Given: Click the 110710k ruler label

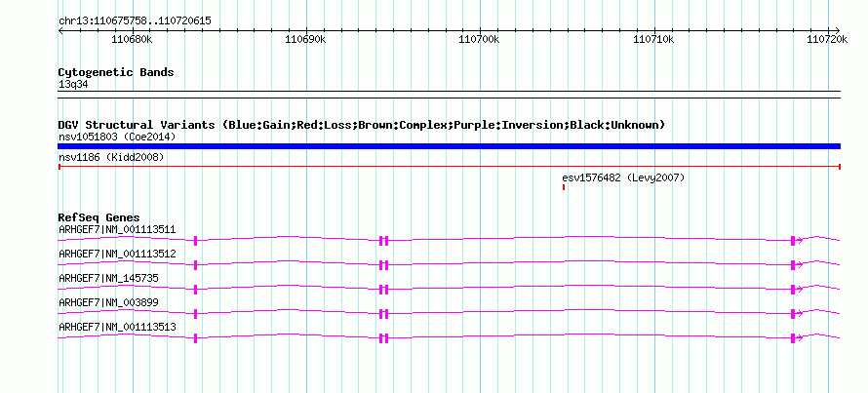Looking at the screenshot, I should pos(653,39).
